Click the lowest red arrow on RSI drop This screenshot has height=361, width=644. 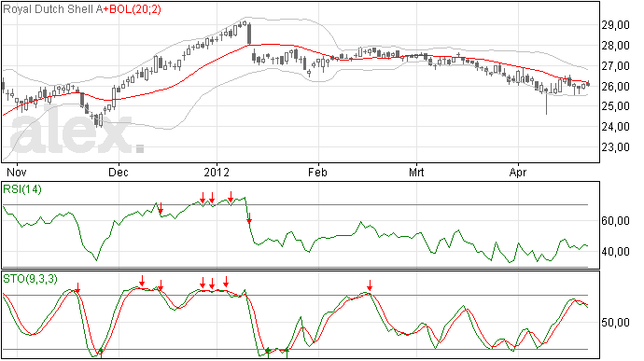(x=249, y=218)
